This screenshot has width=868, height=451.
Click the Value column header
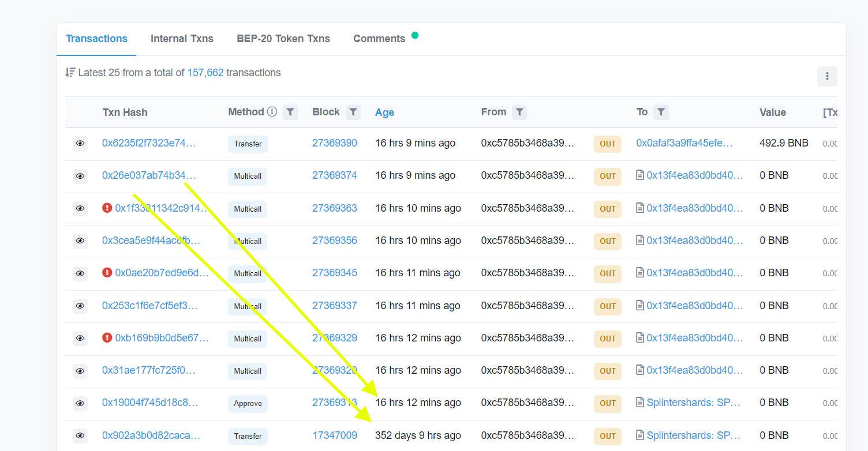(773, 112)
